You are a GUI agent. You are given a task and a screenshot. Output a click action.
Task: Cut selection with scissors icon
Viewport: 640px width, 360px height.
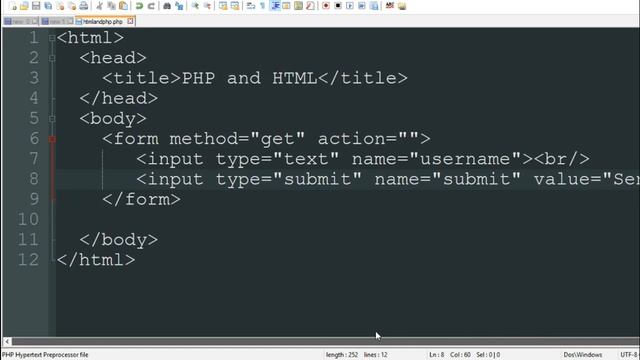coord(99,6)
